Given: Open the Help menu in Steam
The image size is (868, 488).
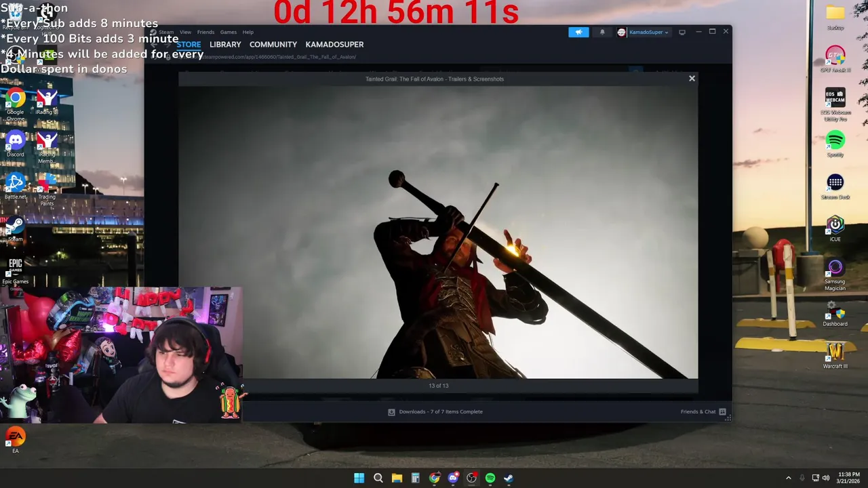Looking at the screenshot, I should 248,32.
